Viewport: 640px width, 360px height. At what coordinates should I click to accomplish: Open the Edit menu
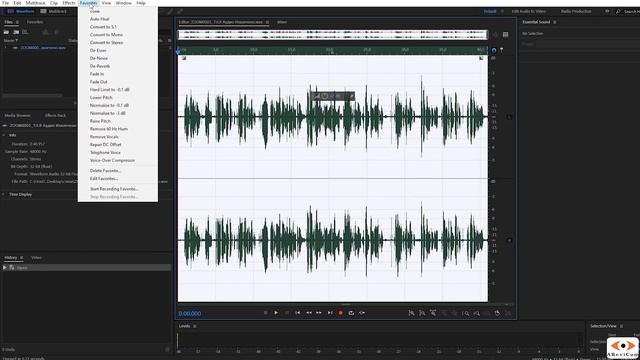tap(17, 3)
